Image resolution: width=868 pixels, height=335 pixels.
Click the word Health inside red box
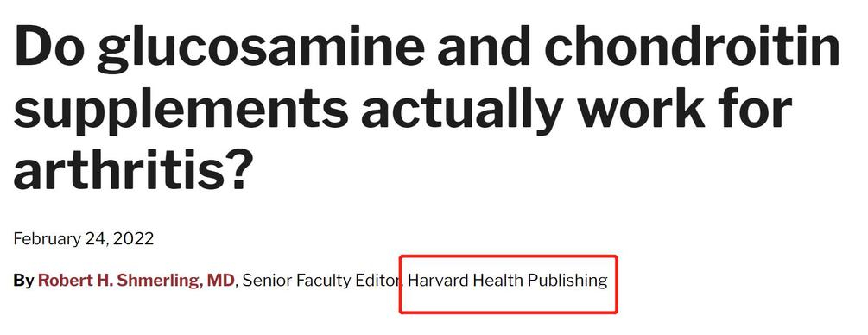(497, 281)
